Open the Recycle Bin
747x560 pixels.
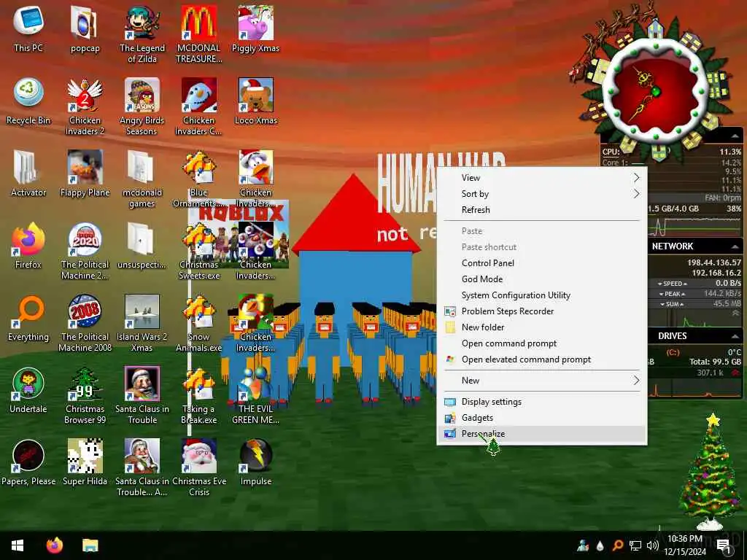click(28, 101)
